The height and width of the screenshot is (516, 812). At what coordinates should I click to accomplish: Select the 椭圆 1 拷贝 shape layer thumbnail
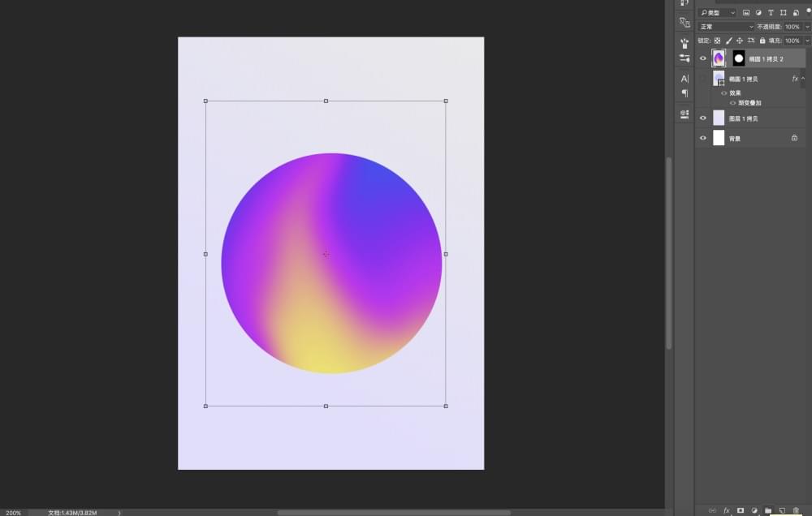719,79
